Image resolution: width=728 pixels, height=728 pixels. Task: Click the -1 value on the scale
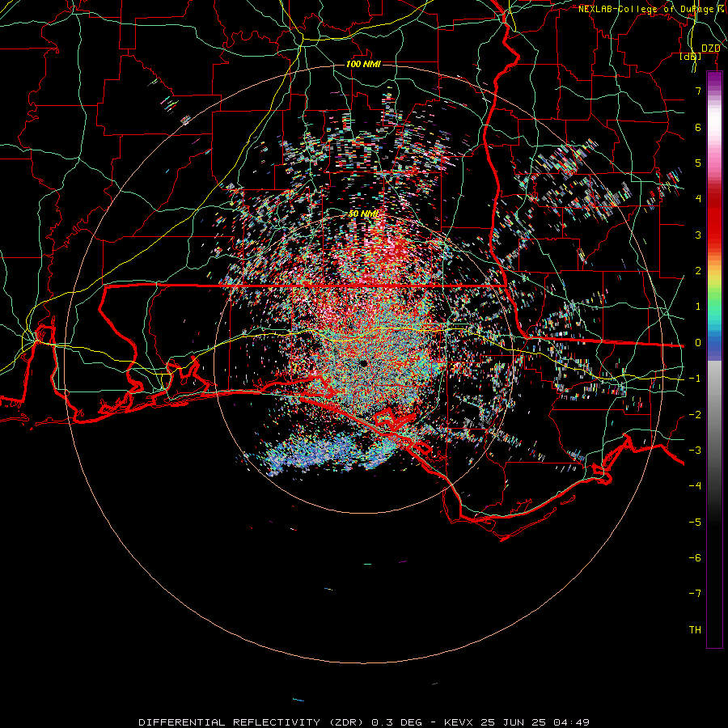pyautogui.click(x=695, y=379)
